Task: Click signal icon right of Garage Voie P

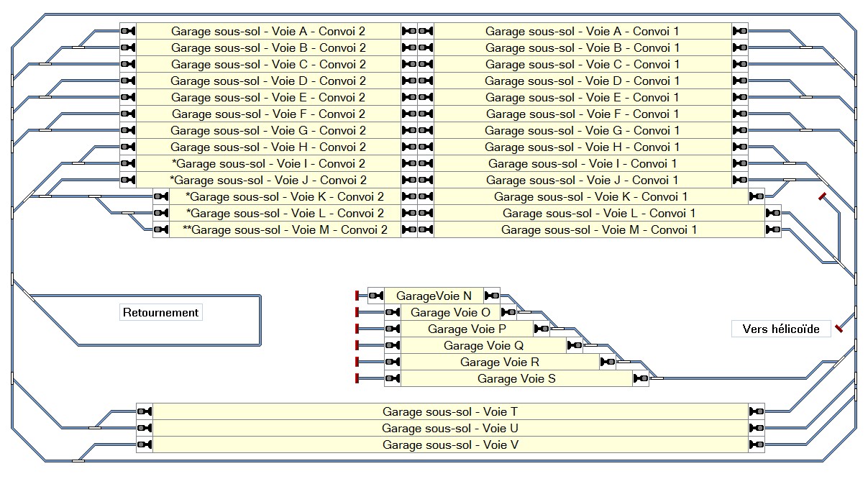Action: pos(542,329)
